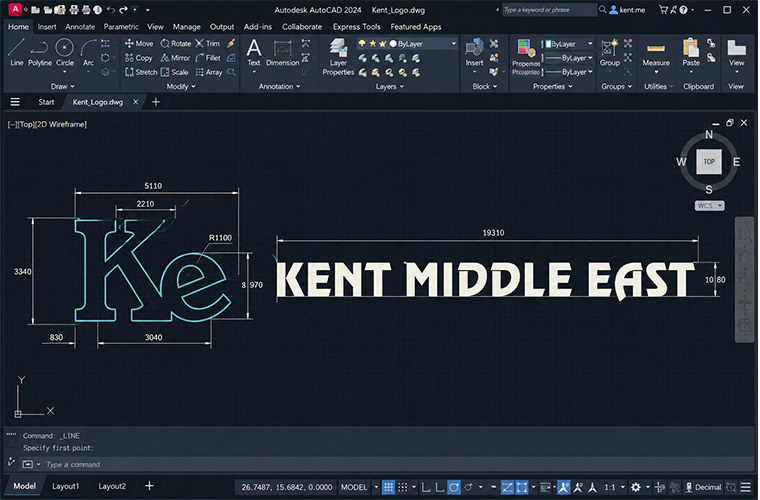Select the Measure utility
Viewport: 760px width, 500px height.
656,52
